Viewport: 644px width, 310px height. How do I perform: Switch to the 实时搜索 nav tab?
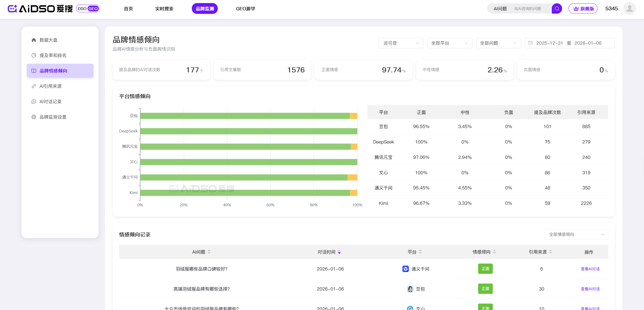164,9
